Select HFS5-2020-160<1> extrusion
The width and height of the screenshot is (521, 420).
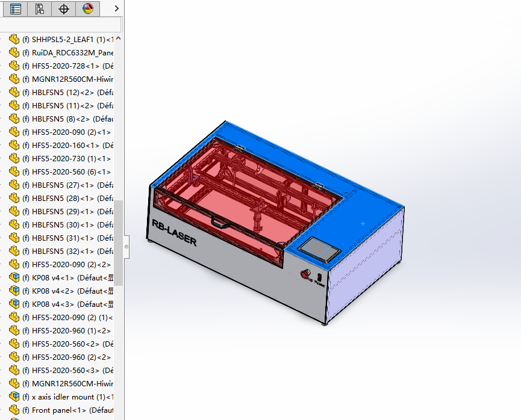67,146
